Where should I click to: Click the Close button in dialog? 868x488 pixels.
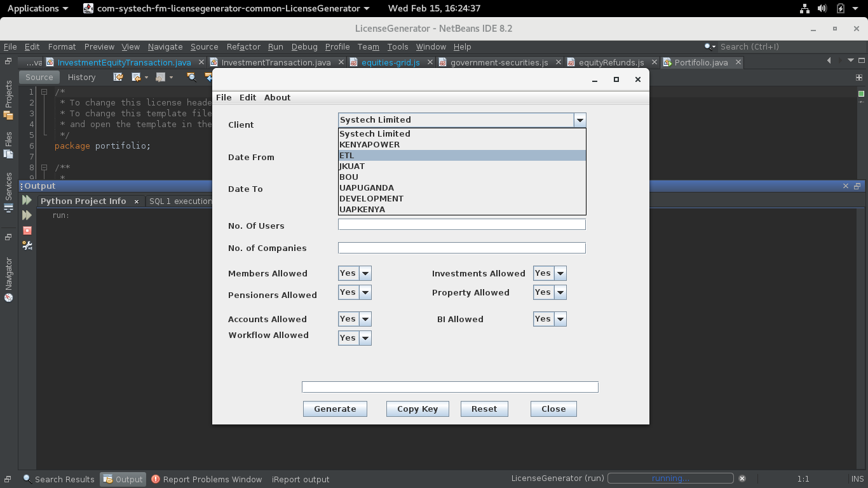pos(553,409)
